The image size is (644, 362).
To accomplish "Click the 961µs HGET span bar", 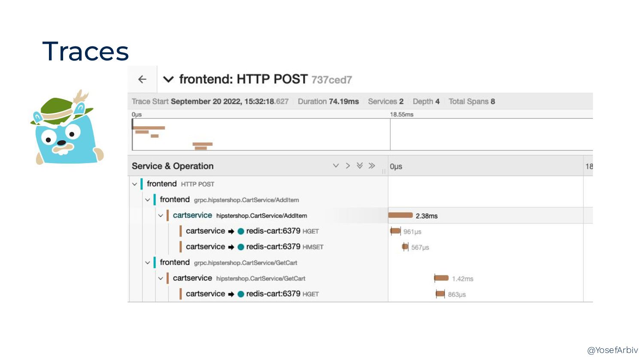I will pyautogui.click(x=395, y=231).
